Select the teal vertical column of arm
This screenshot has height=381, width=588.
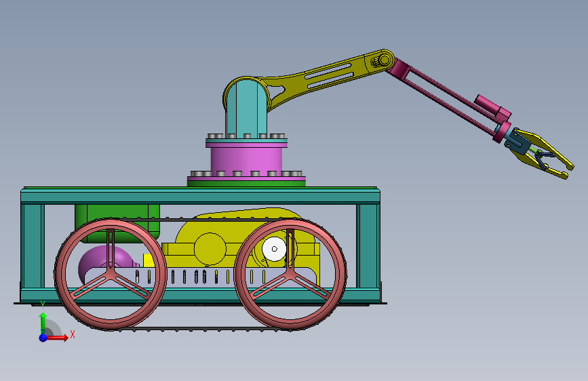tap(246, 108)
